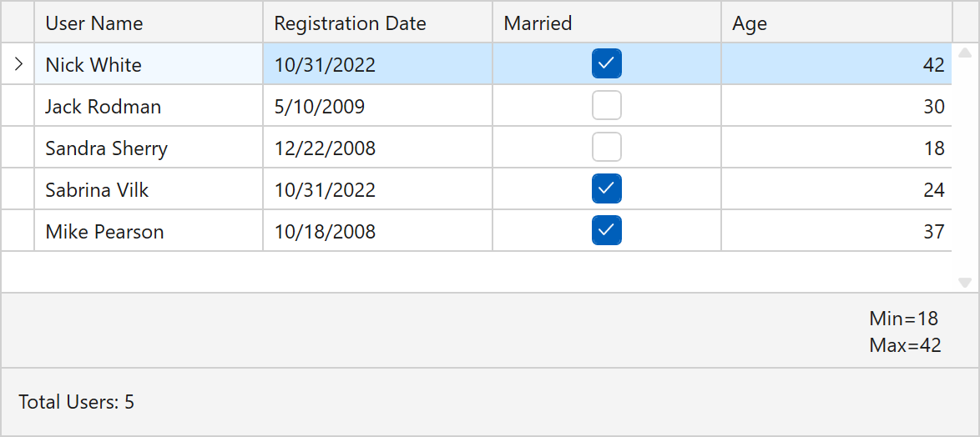Toggle Married checkbox for Mike Pearson
Viewport: 980px width, 437px height.
click(607, 231)
